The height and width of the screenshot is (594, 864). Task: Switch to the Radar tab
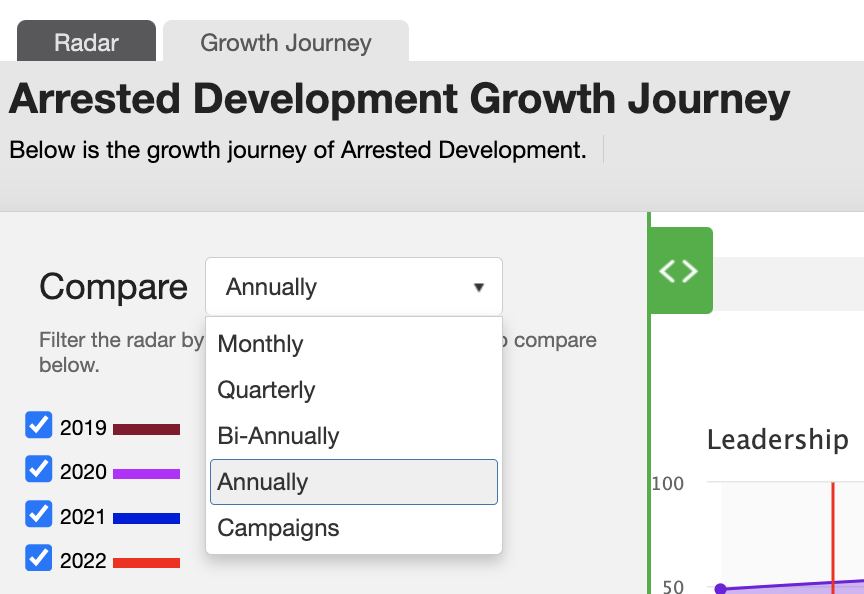pos(87,41)
